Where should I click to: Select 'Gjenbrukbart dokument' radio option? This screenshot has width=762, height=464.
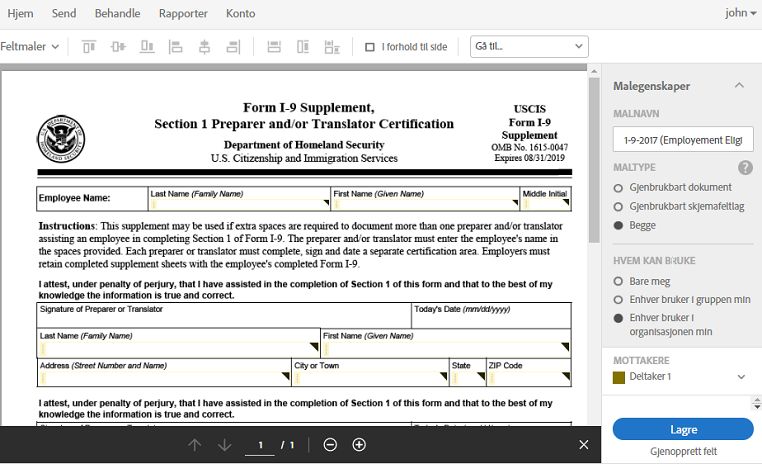click(618, 188)
